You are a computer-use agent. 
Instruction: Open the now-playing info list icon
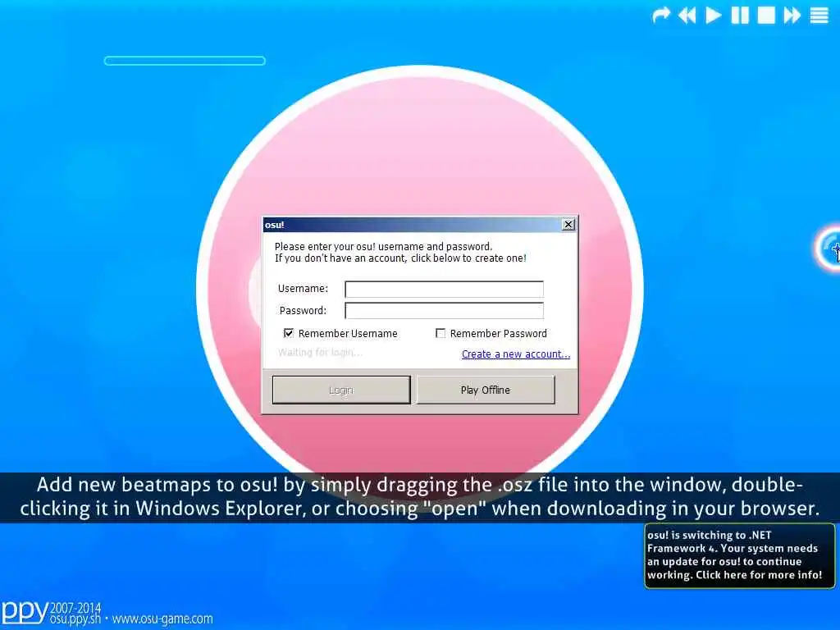coord(819,15)
